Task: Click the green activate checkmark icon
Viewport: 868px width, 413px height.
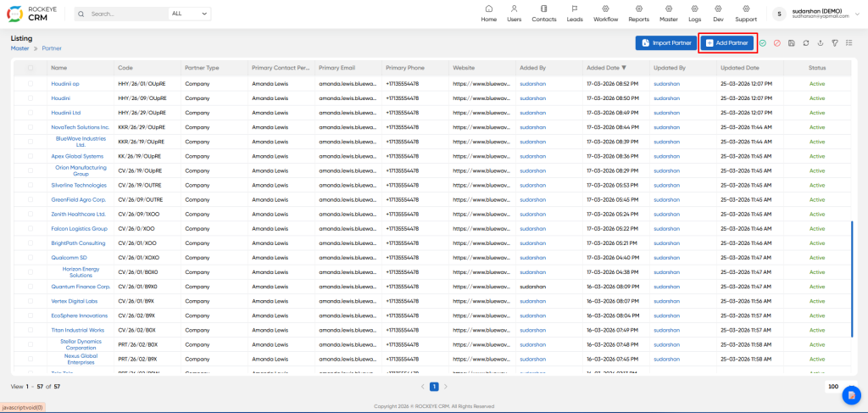Action: pos(763,43)
